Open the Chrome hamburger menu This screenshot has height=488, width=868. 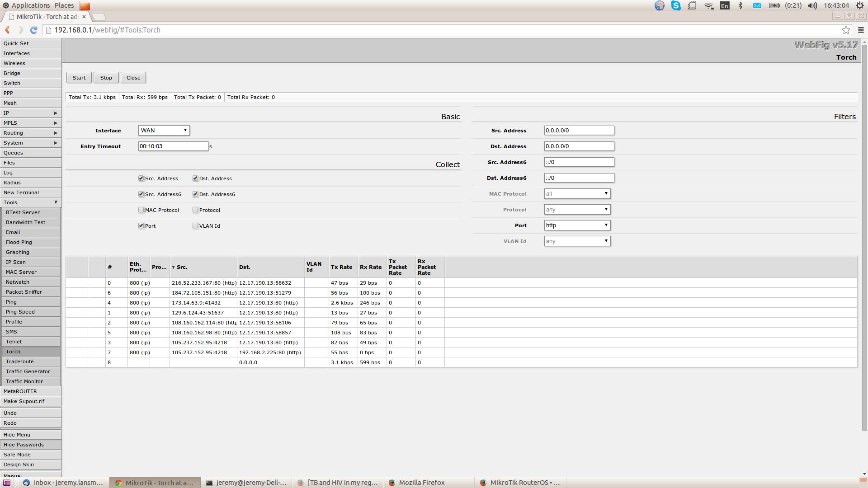(x=861, y=30)
